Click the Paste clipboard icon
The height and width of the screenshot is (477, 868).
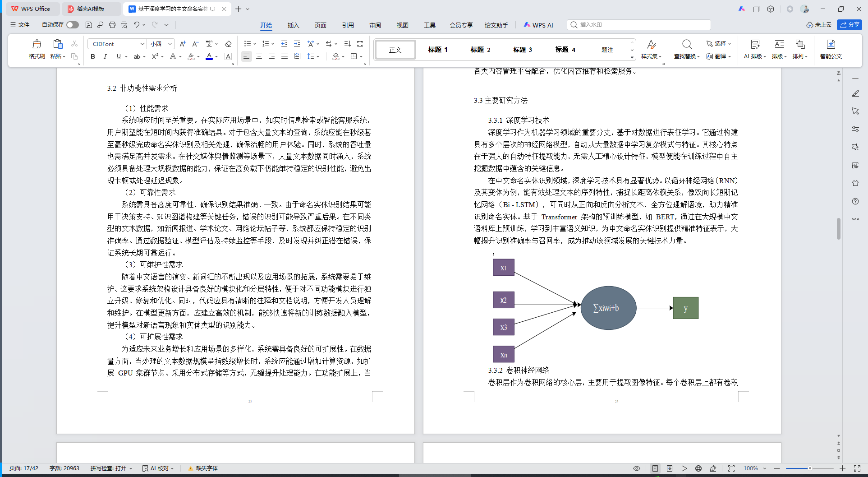58,44
